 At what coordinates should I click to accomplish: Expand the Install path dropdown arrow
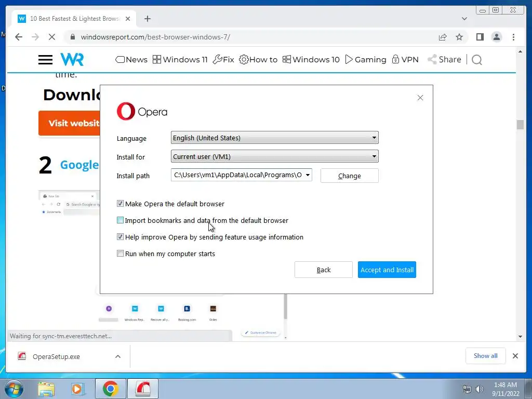click(308, 175)
